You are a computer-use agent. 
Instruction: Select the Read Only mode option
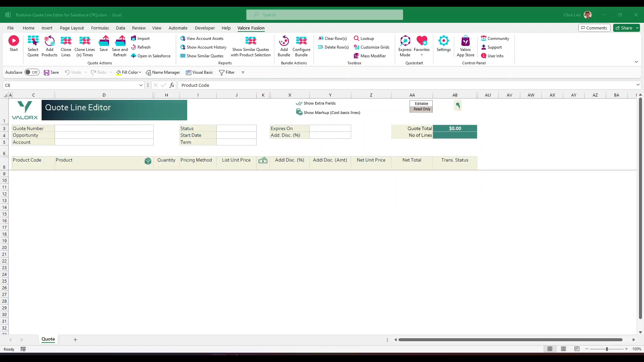(x=421, y=109)
